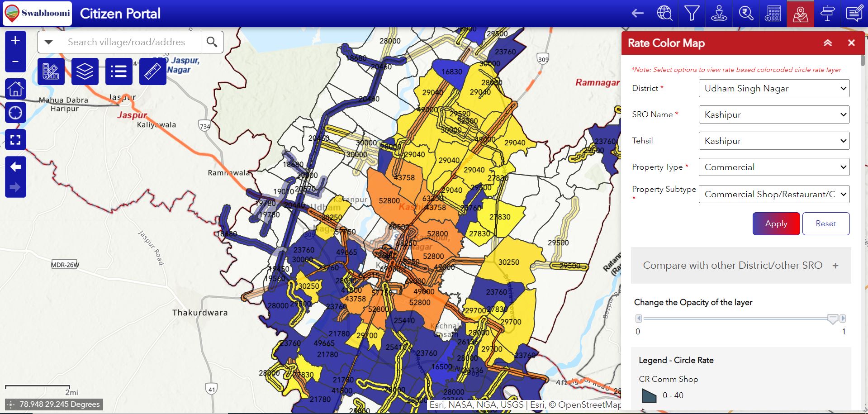The width and height of the screenshot is (868, 414).
Task: Click the Reset button
Action: tap(826, 224)
